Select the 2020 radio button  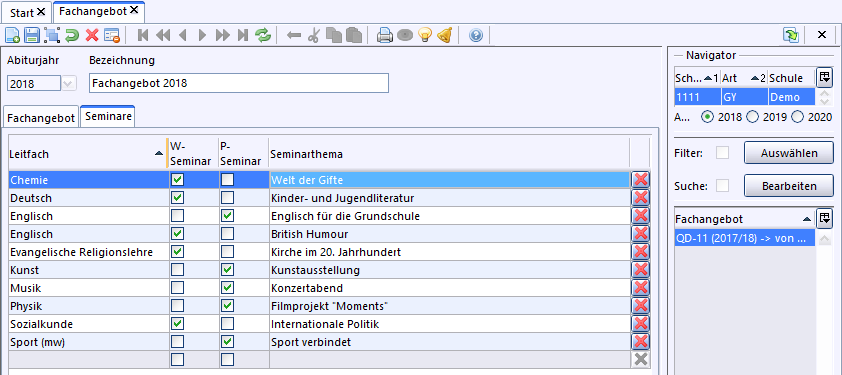[x=799, y=117]
